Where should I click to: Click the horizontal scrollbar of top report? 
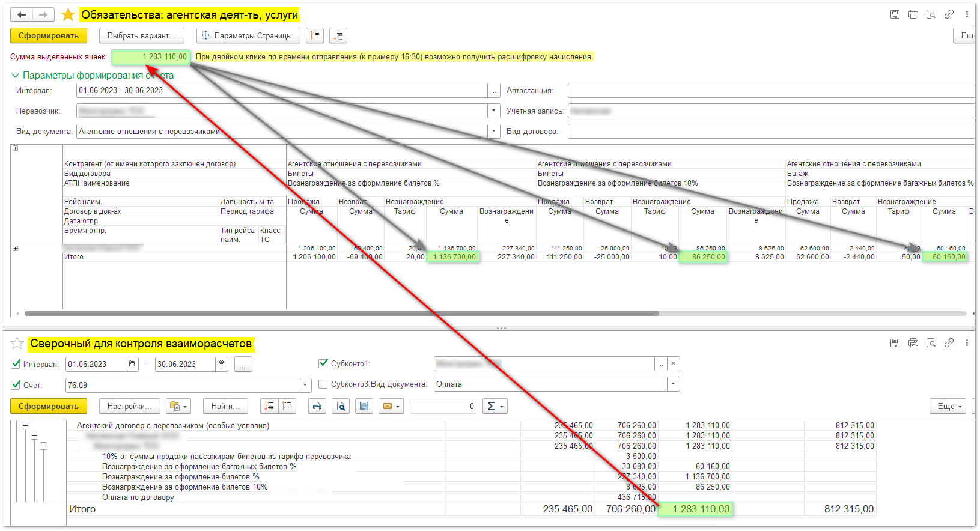point(341,314)
